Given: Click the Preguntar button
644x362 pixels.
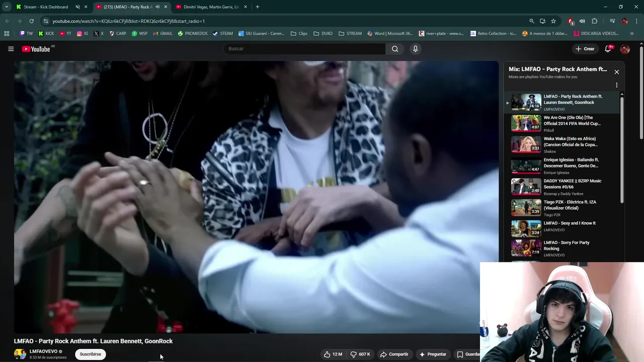Looking at the screenshot, I should (x=433, y=354).
